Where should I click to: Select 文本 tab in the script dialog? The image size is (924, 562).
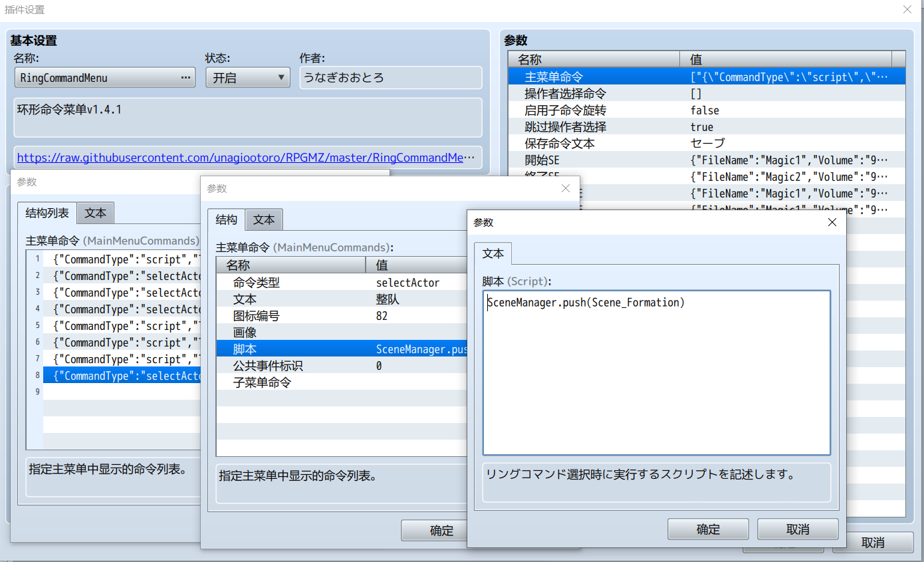pyautogui.click(x=493, y=253)
